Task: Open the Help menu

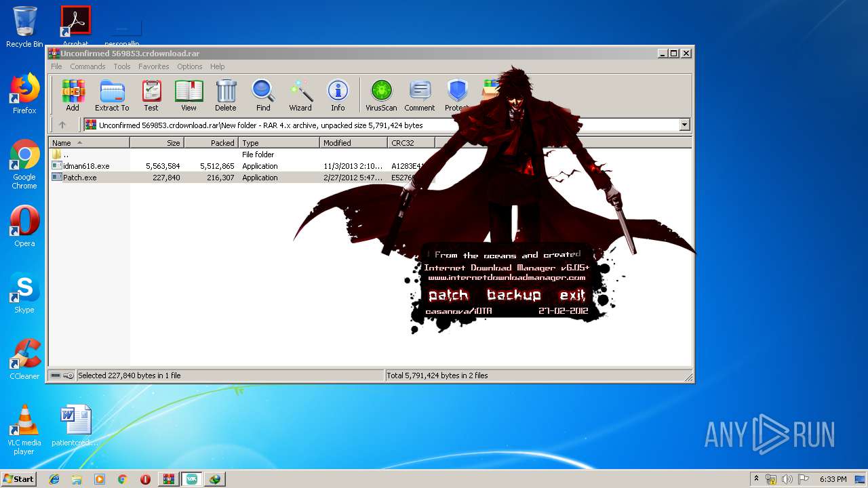Action: [x=217, y=66]
